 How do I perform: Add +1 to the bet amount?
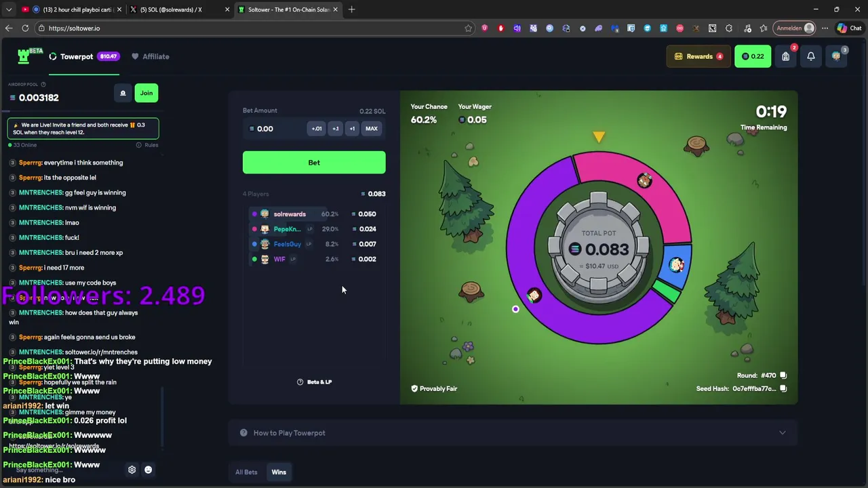tap(352, 129)
